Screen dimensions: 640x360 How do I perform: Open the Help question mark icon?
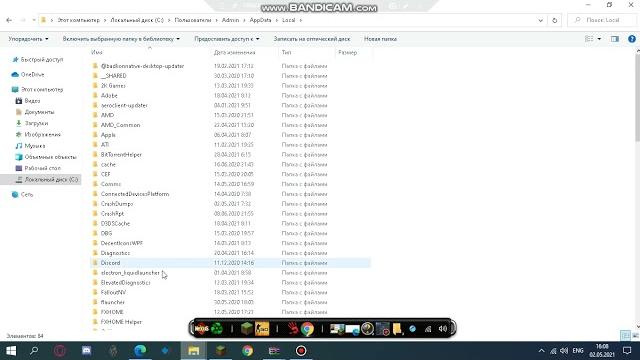[632, 39]
